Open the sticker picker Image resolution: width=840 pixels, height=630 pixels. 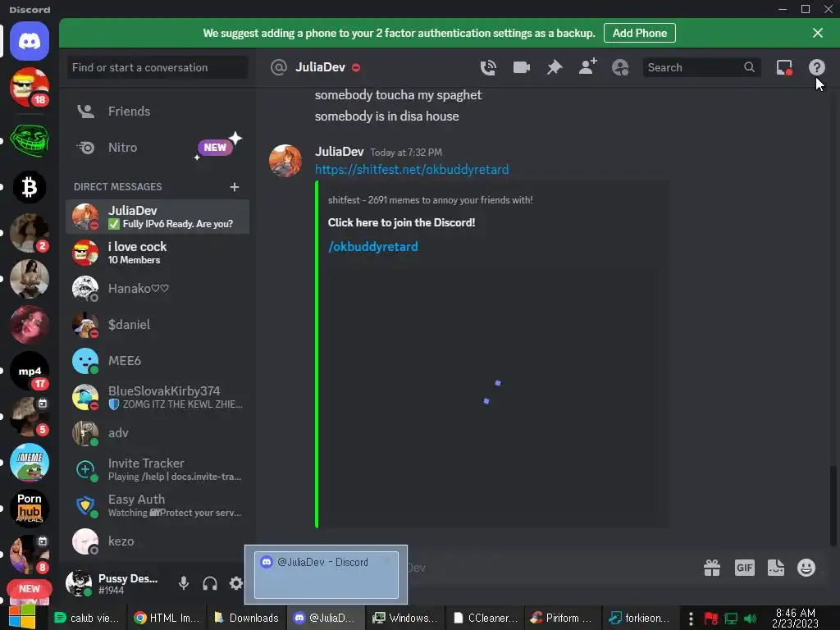click(776, 568)
